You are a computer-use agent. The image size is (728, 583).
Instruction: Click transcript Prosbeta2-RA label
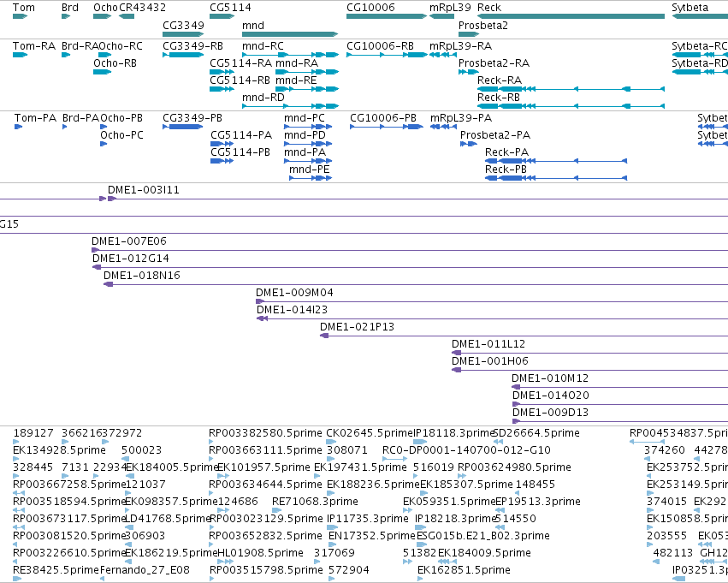pos(494,63)
